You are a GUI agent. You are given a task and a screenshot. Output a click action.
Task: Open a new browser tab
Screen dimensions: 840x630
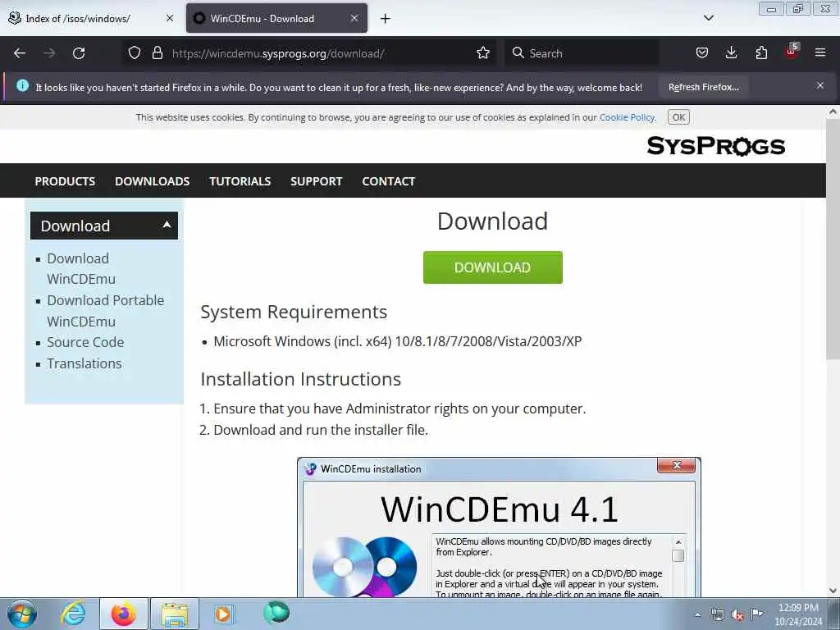tap(386, 19)
